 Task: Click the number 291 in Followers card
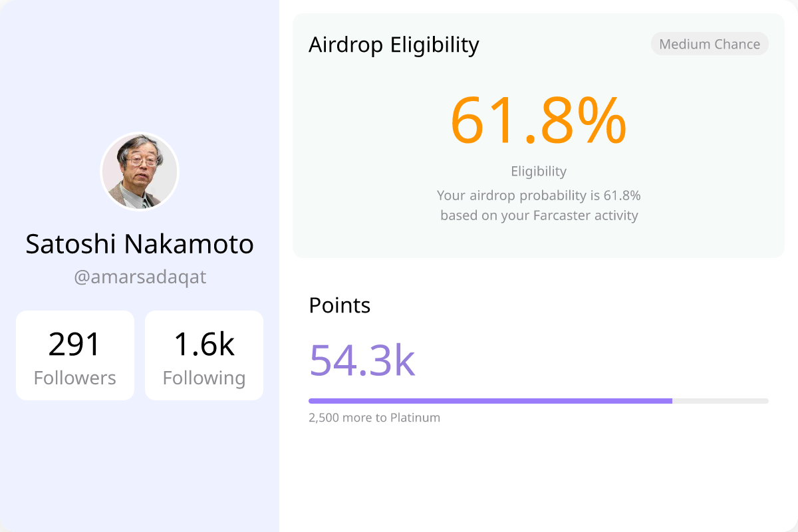(75, 344)
